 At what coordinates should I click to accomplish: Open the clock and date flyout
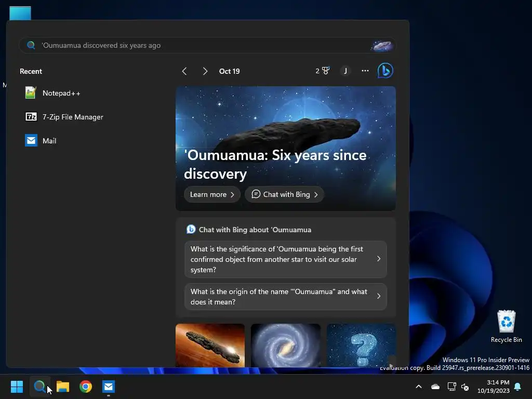494,387
